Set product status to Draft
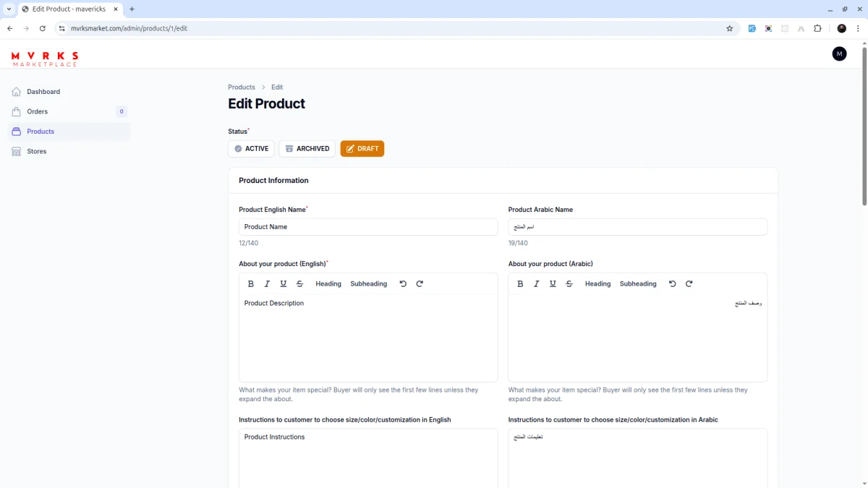This screenshot has width=868, height=488. click(x=362, y=149)
